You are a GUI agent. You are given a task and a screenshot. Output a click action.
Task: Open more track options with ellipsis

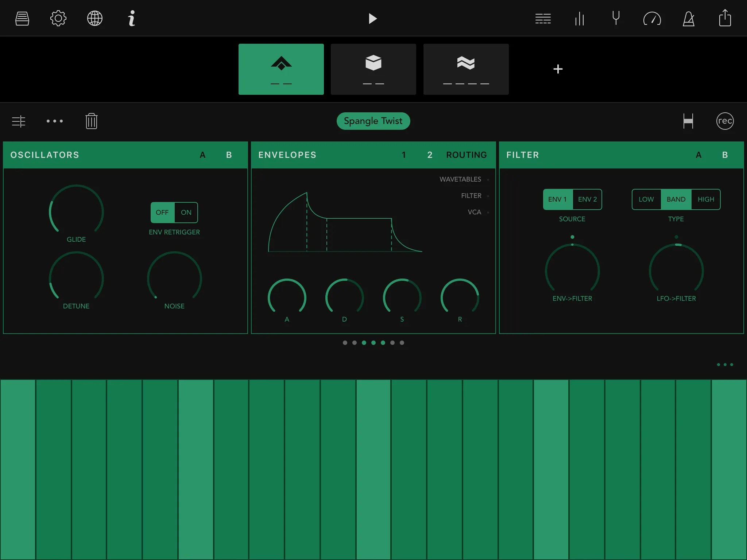(x=55, y=121)
